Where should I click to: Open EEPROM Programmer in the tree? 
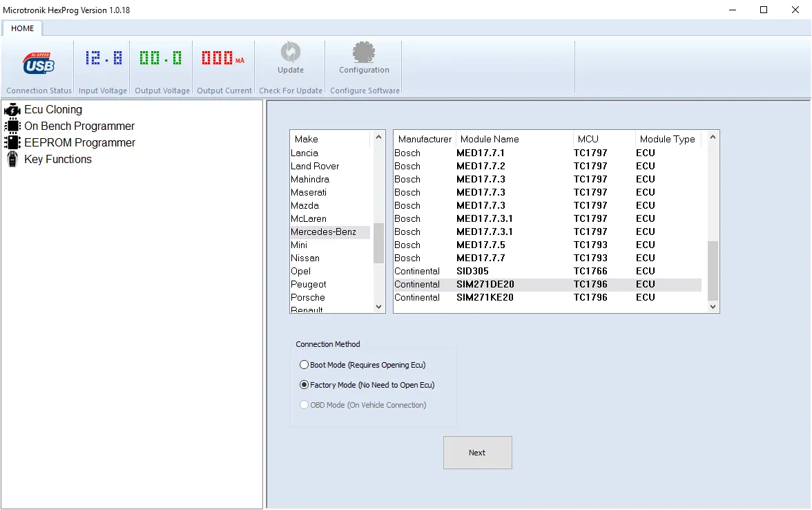coord(80,142)
